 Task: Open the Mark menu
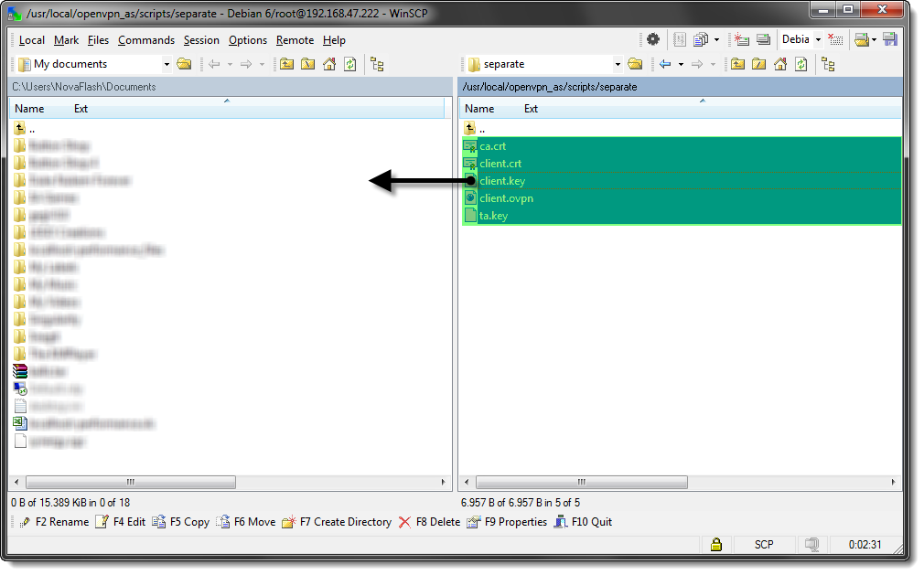66,40
